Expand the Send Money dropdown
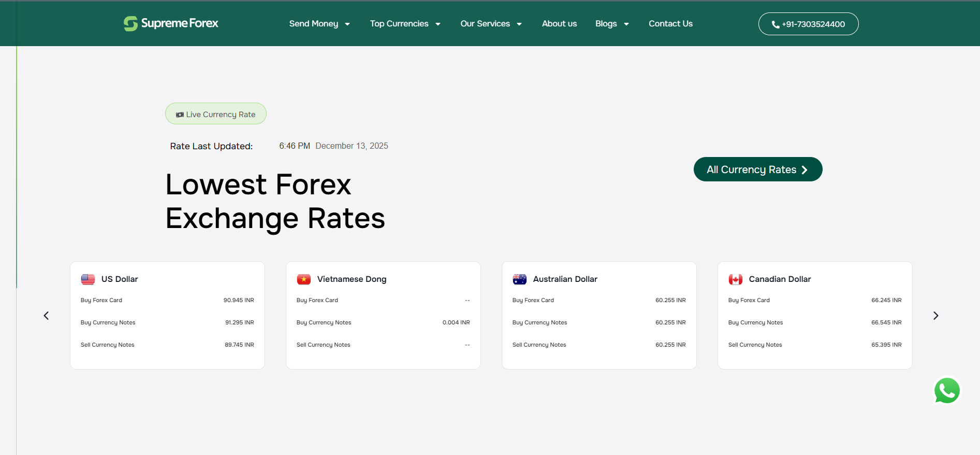Viewport: 980px width, 455px height. coord(319,24)
